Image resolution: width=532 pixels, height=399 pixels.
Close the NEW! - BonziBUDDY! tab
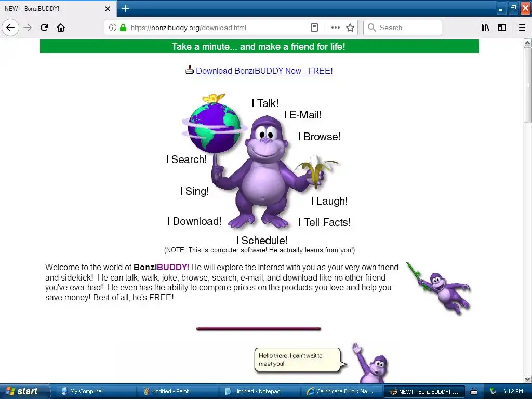(x=108, y=9)
